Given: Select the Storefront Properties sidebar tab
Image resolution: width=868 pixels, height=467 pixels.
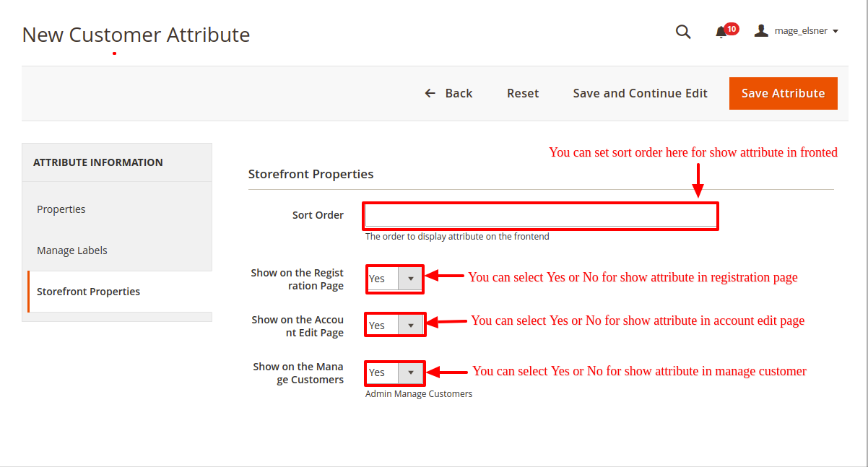Looking at the screenshot, I should pyautogui.click(x=89, y=292).
